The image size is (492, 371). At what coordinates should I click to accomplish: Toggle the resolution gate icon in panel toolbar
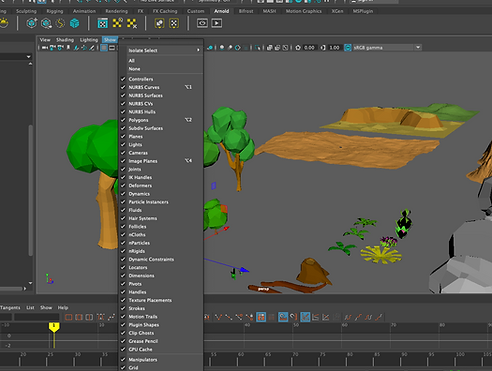pyautogui.click(x=112, y=48)
